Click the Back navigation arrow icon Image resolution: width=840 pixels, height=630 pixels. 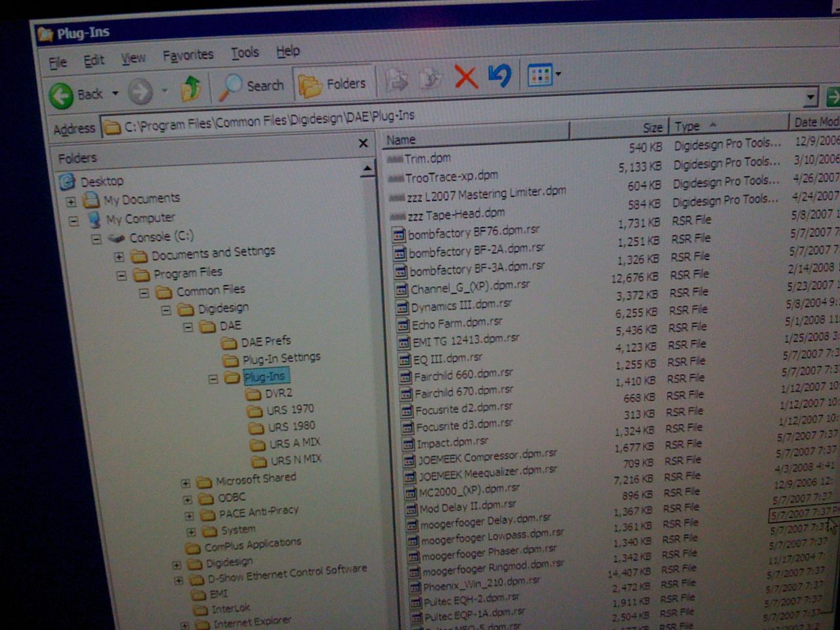tap(61, 96)
